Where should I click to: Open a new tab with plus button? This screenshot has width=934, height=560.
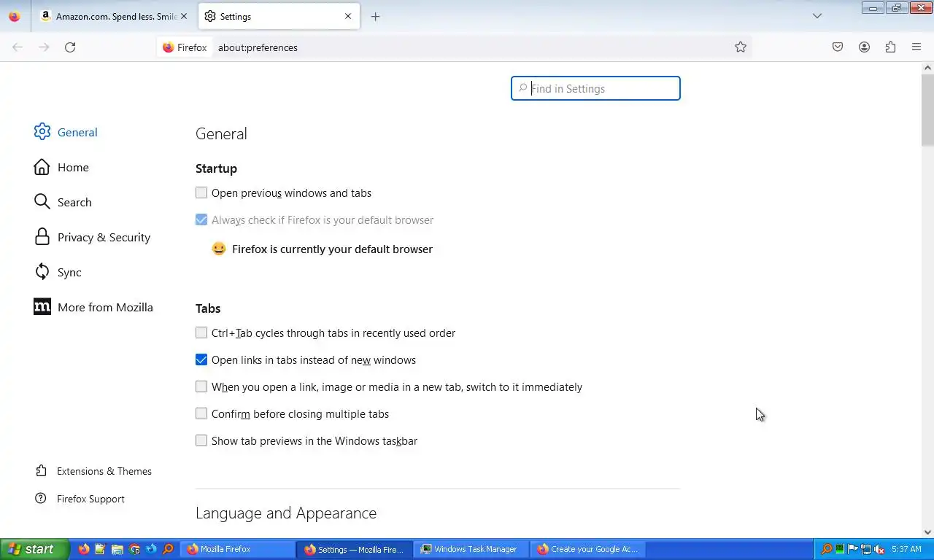(x=375, y=16)
